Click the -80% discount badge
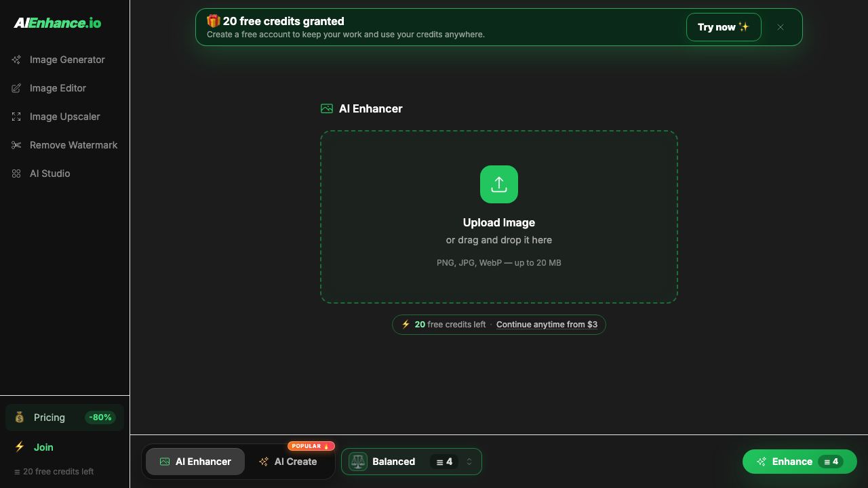The height and width of the screenshot is (488, 868). click(x=100, y=418)
